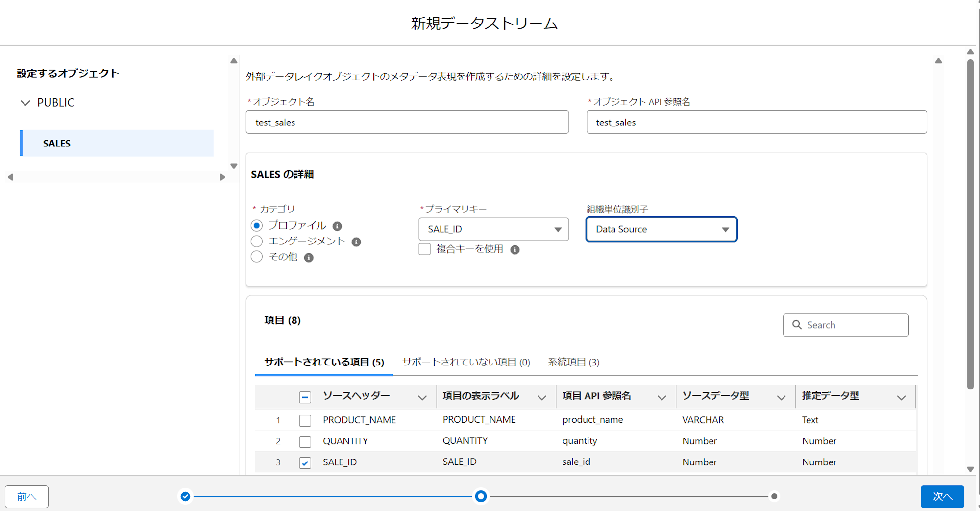Click info icon next to その他

(309, 258)
